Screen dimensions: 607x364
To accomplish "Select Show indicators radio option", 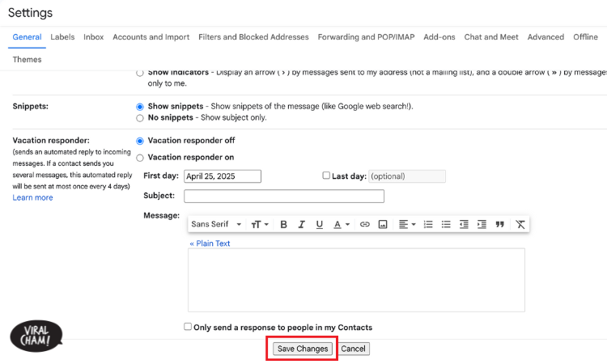I will (x=140, y=73).
